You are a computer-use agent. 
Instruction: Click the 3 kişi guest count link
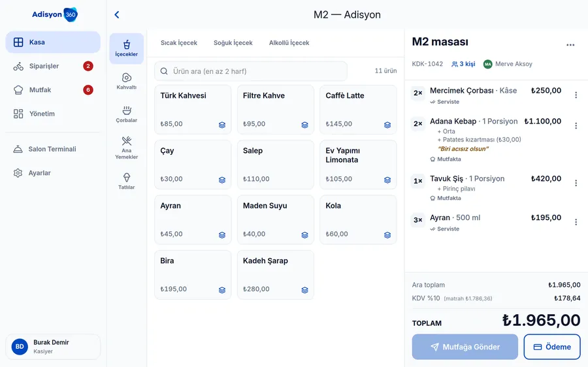coord(463,64)
